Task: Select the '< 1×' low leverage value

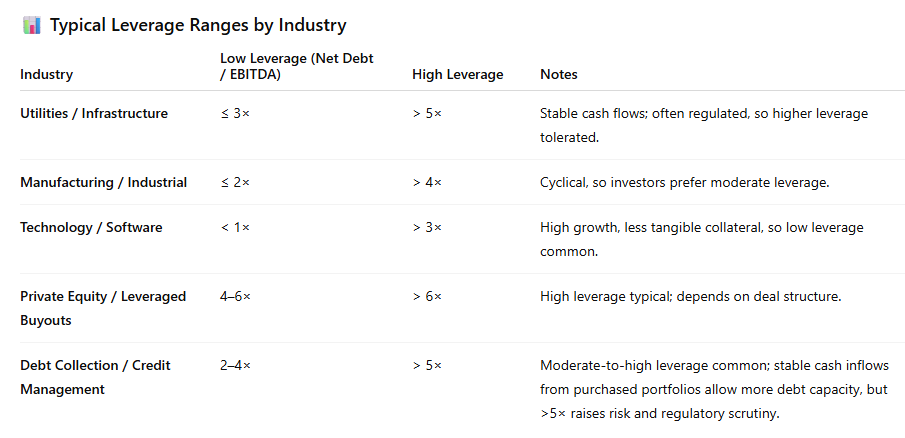Action: [235, 228]
